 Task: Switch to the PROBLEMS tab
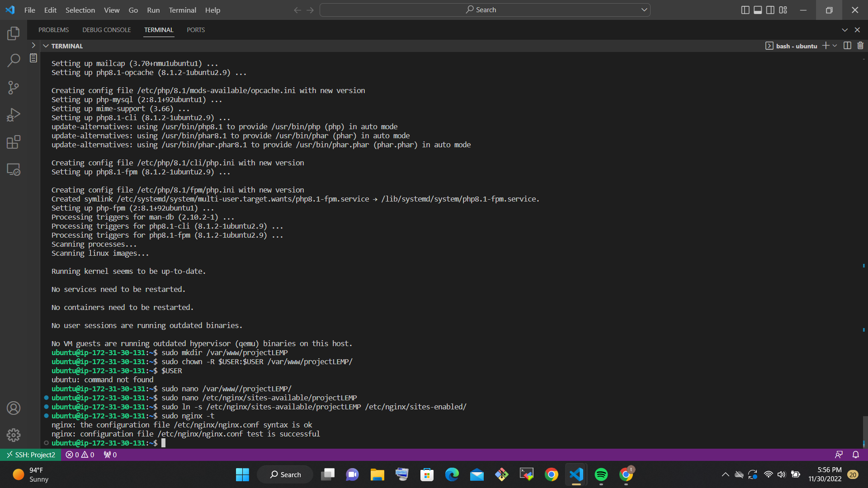[53, 30]
